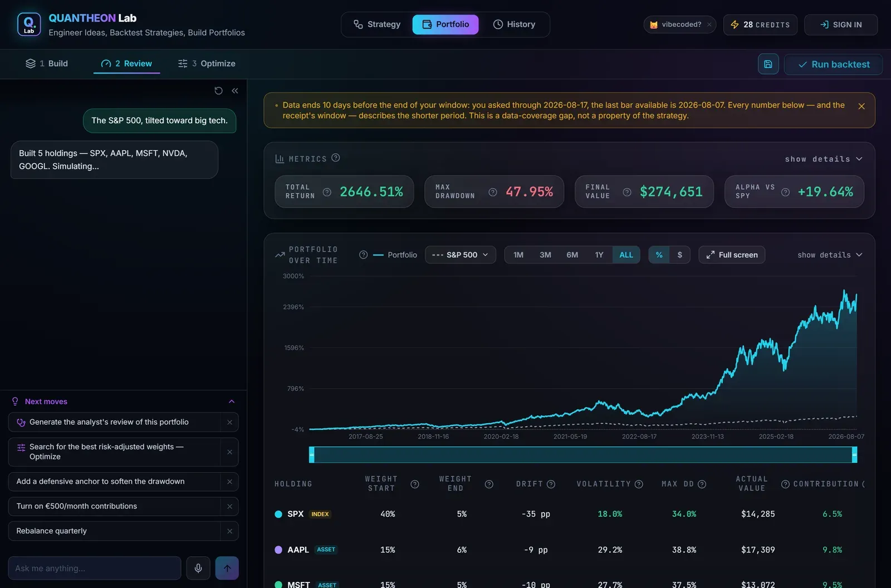Open the Max Drawdown help icon
This screenshot has width=891, height=588.
493,192
